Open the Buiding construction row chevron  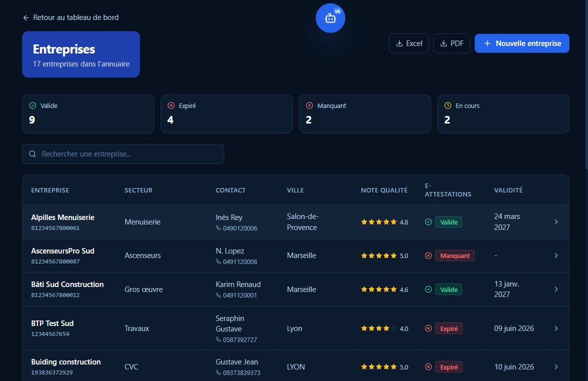[x=556, y=366]
